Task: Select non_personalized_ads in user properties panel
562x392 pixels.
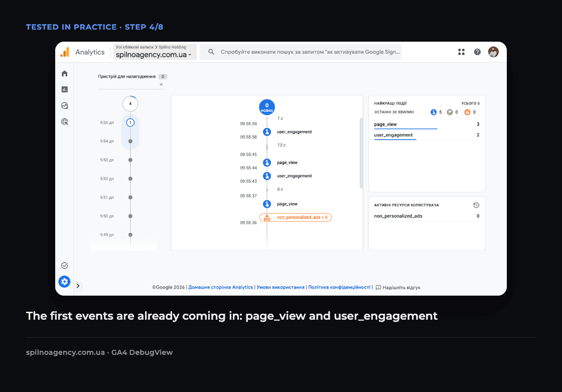Action: [x=427, y=216]
